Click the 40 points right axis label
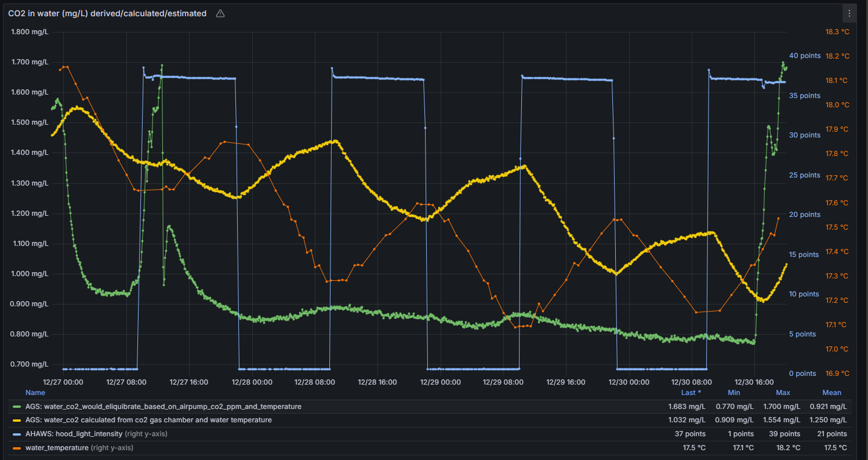Viewport: 868px width, 460px height. tap(805, 56)
